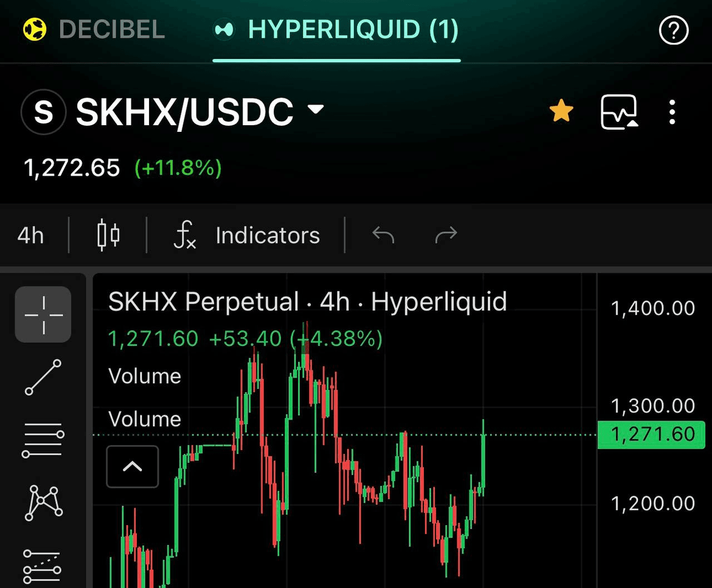This screenshot has height=588, width=712.
Task: Open the candlestick chart style selector
Action: tap(108, 235)
